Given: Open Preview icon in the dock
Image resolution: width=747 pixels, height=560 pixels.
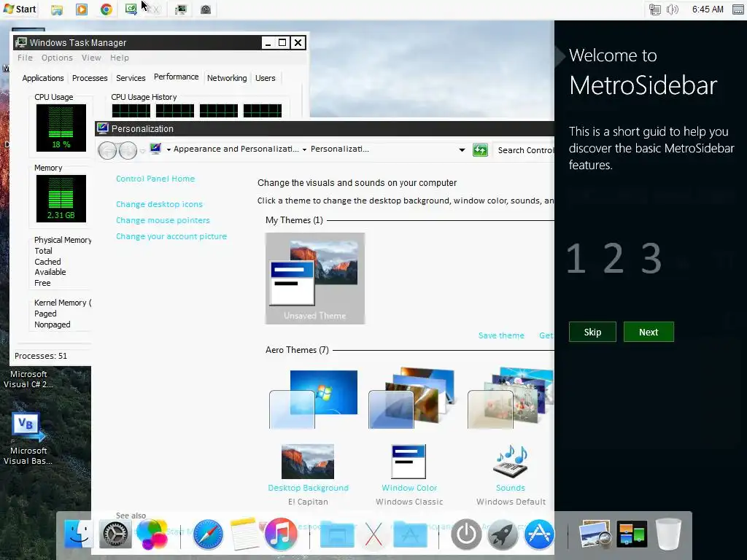Looking at the screenshot, I should [x=595, y=534].
